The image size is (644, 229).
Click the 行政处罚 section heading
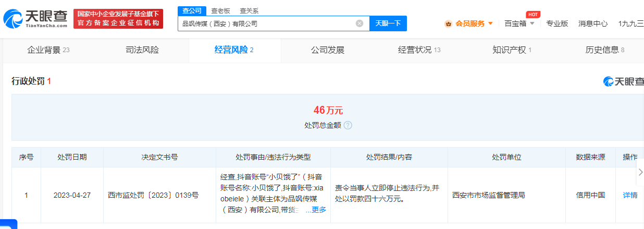point(31,81)
